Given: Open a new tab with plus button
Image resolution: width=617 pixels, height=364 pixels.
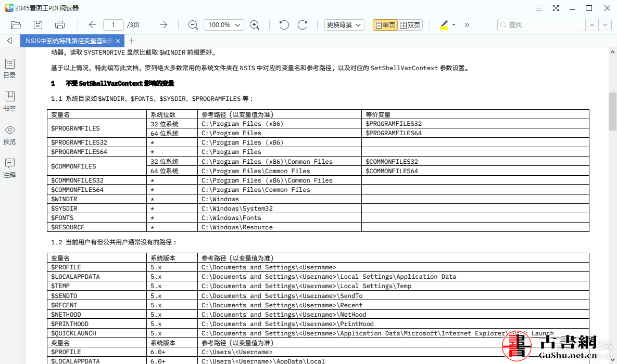Looking at the screenshot, I should (x=132, y=41).
